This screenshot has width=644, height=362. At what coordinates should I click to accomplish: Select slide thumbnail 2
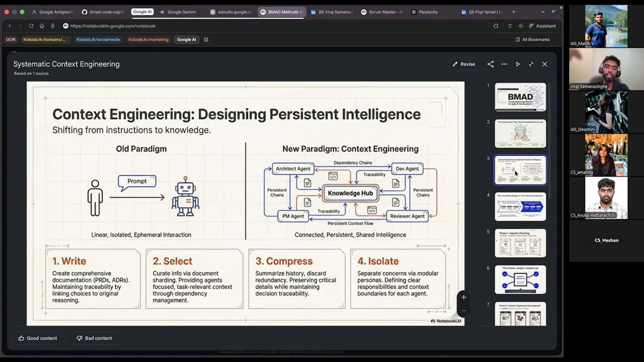[520, 134]
